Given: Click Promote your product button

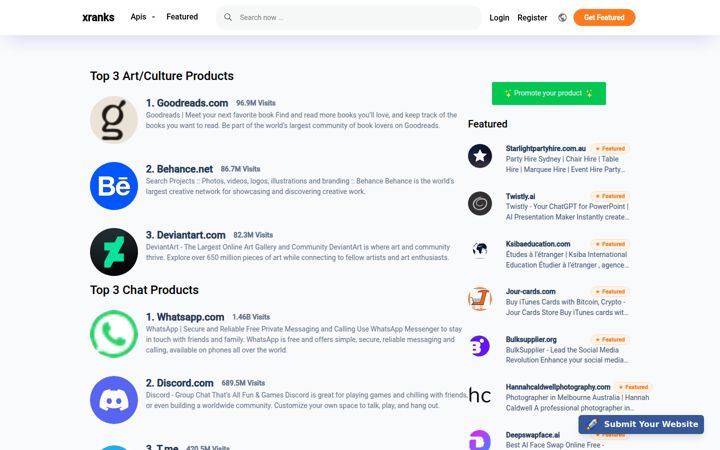Looking at the screenshot, I should [549, 93].
